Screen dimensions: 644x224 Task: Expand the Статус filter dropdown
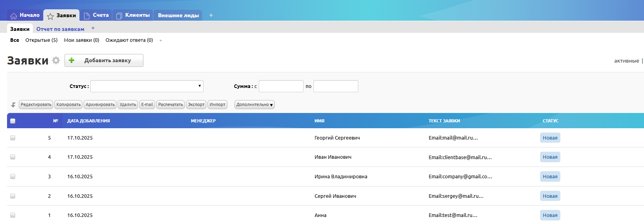coord(147,86)
